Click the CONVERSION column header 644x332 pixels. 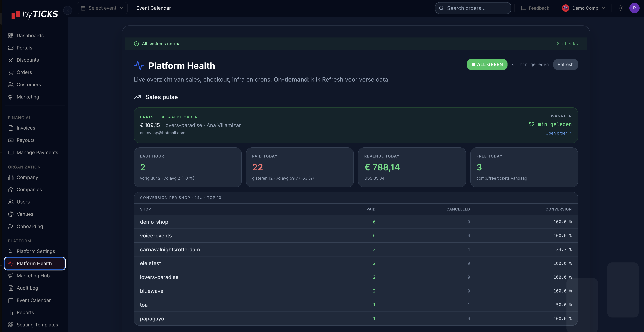tap(559, 209)
